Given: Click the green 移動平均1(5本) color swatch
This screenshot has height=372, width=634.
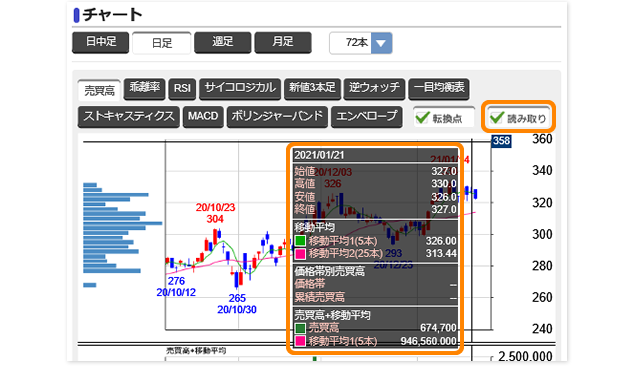Looking at the screenshot, I should tap(300, 241).
